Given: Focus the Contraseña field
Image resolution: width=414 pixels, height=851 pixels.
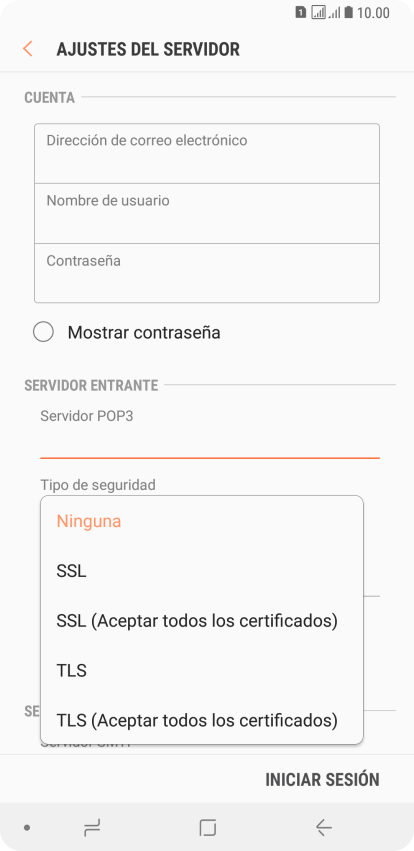Looking at the screenshot, I should (207, 273).
